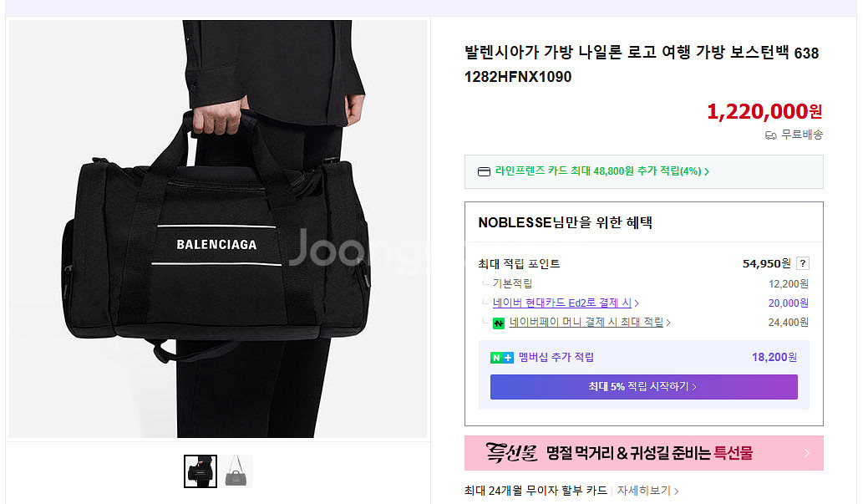Click the main Balenciaga bag product image
Image resolution: width=868 pixels, height=504 pixels.
(218, 229)
